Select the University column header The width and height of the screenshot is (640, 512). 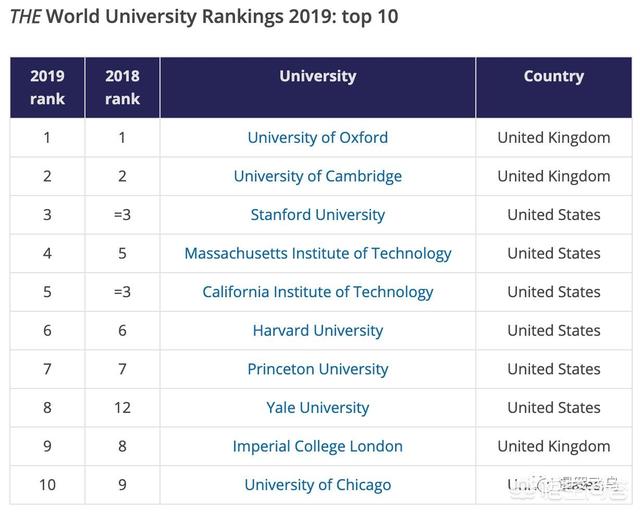point(317,76)
